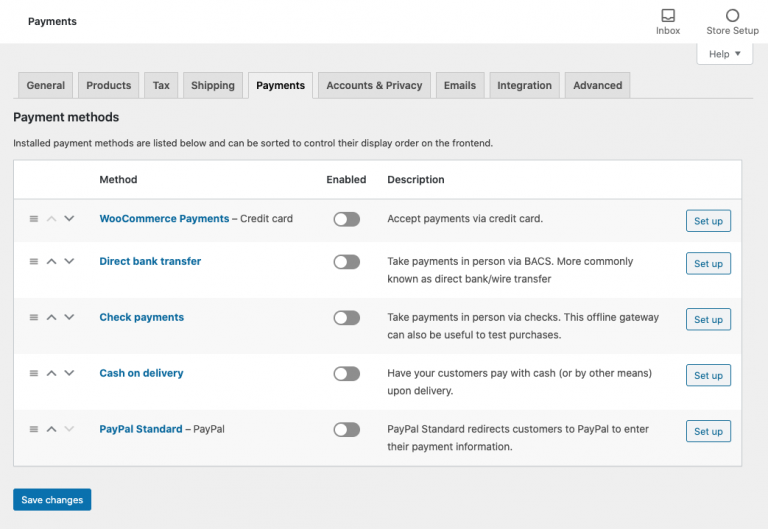Switch to the Tax tab

[161, 85]
